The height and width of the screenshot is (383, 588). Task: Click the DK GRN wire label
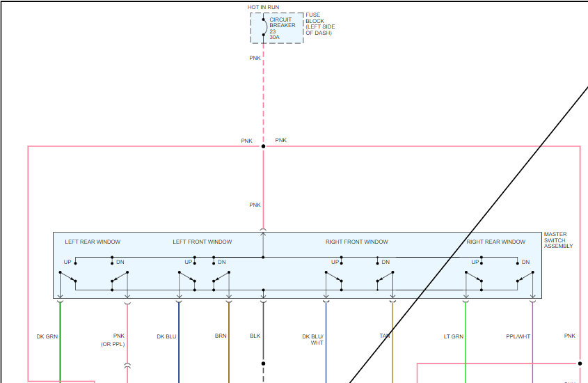point(47,336)
